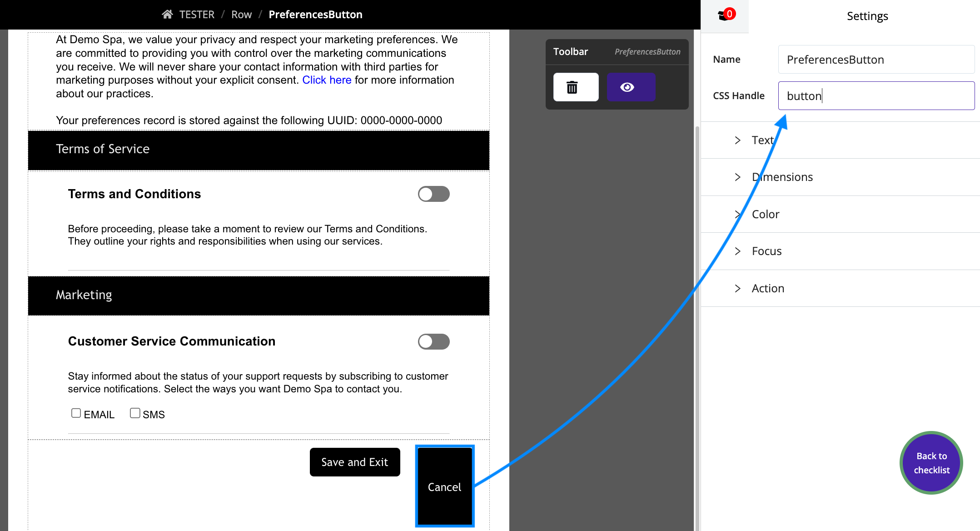Screen dimensions: 980x531
Task: Focus the CSS Handle input field
Action: pos(876,95)
